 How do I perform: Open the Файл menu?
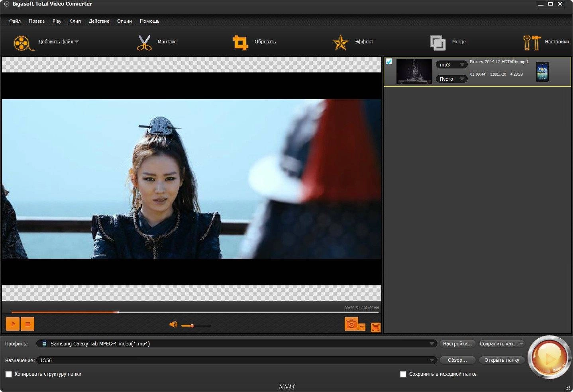[x=15, y=21]
